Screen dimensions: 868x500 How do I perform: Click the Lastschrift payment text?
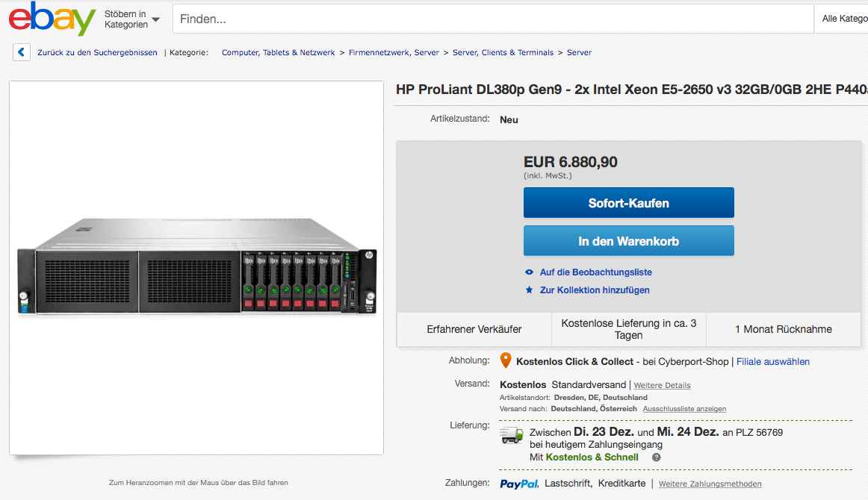tap(568, 484)
